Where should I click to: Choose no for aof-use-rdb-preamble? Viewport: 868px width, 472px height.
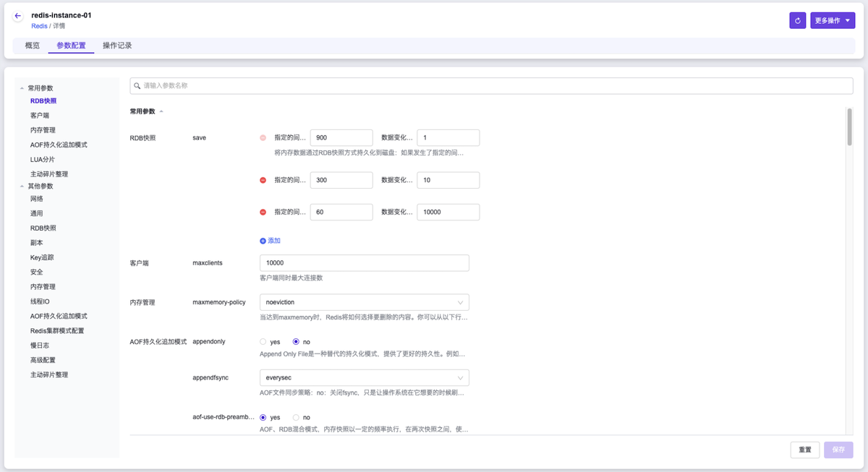coord(296,417)
